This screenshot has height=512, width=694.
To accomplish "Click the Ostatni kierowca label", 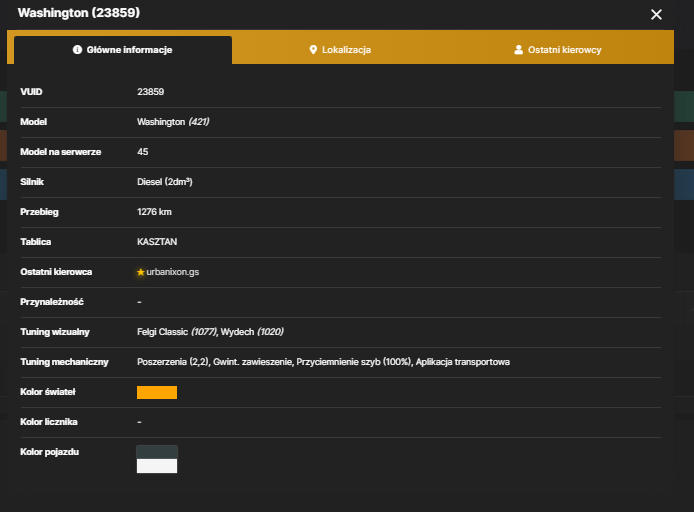I will 56,272.
